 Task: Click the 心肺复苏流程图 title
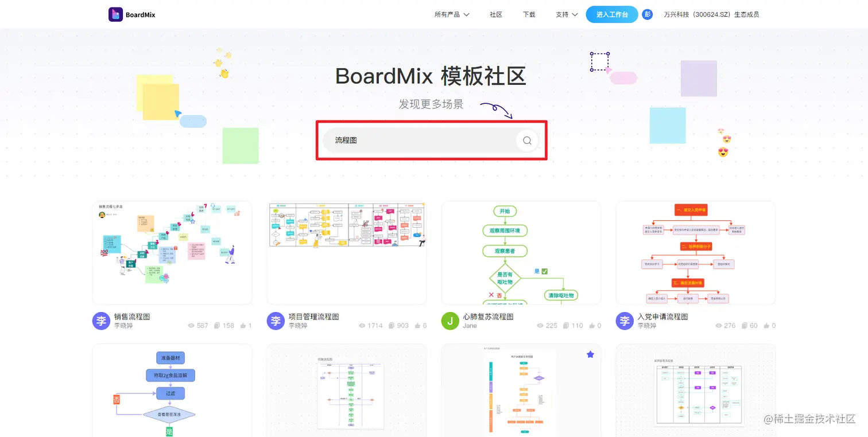click(x=489, y=317)
